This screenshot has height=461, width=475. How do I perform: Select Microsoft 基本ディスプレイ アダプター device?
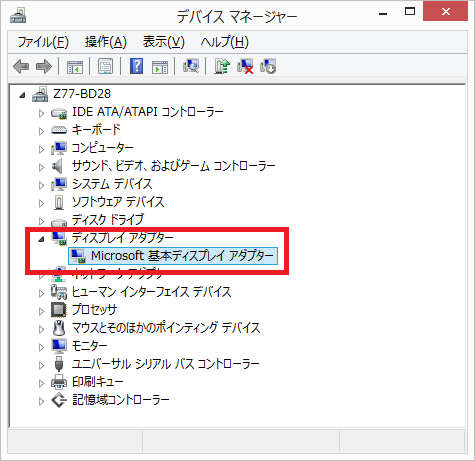(x=173, y=256)
